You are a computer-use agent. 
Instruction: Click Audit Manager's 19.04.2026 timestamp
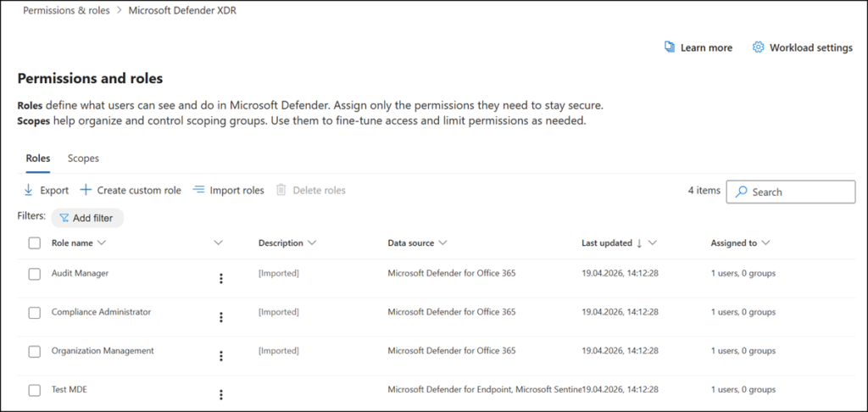pos(620,273)
